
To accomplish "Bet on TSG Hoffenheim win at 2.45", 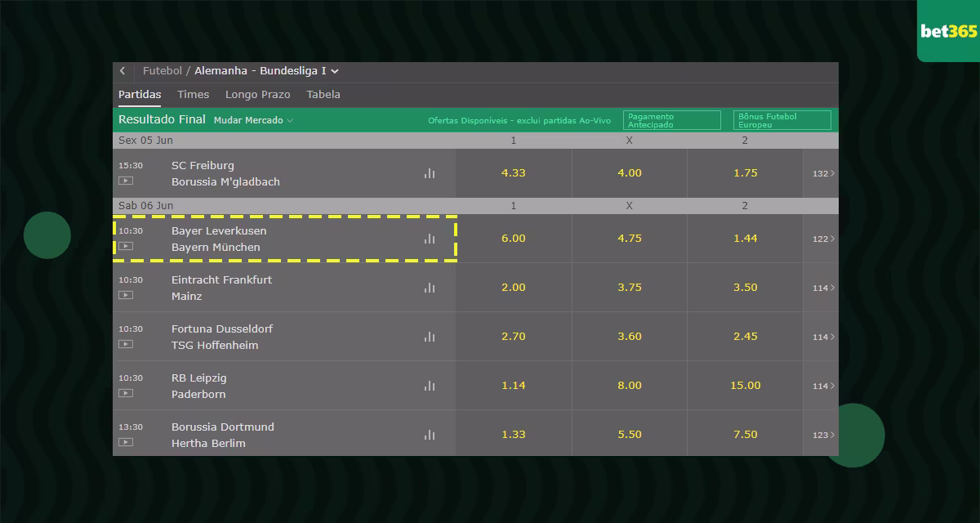I will [x=745, y=337].
